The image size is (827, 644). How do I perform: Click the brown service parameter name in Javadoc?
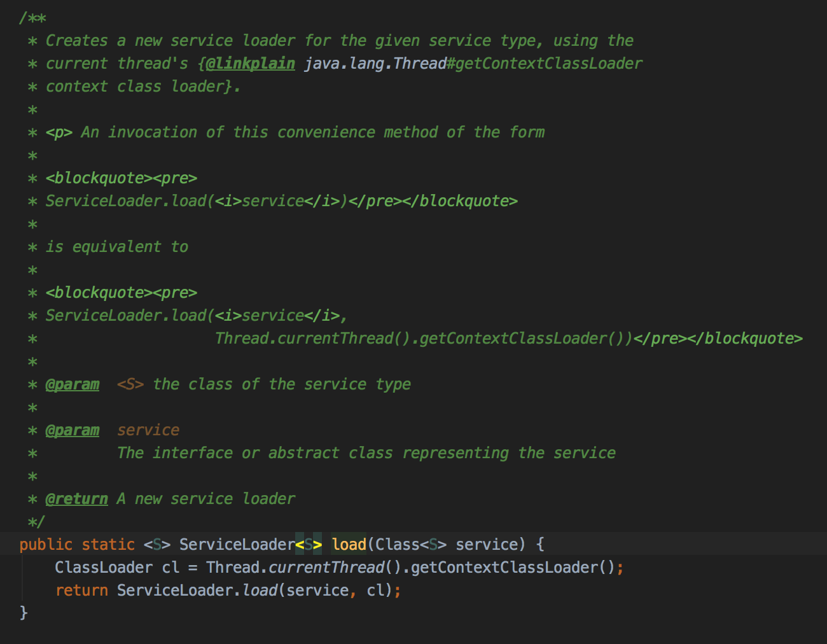pos(148,430)
